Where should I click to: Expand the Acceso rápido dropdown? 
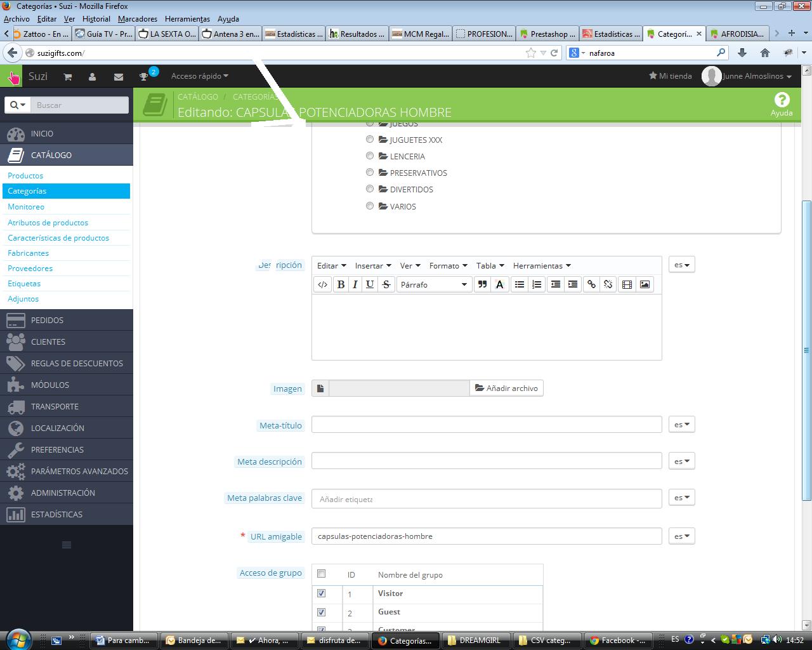click(200, 76)
